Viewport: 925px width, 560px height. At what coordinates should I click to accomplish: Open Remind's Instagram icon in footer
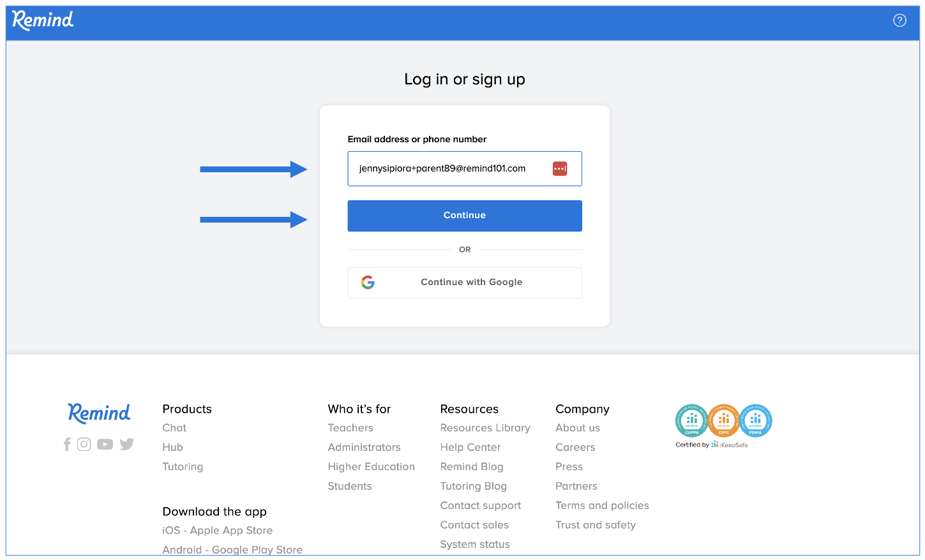point(84,445)
